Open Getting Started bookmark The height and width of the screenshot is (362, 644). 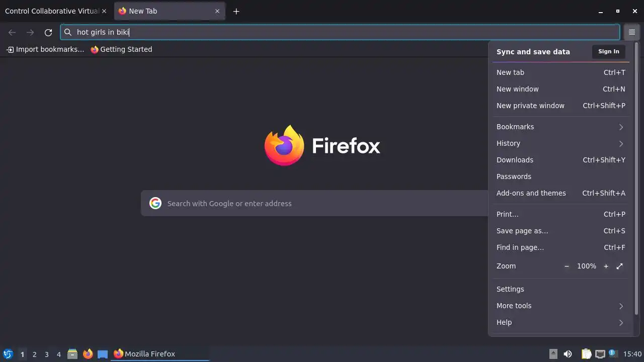click(121, 49)
